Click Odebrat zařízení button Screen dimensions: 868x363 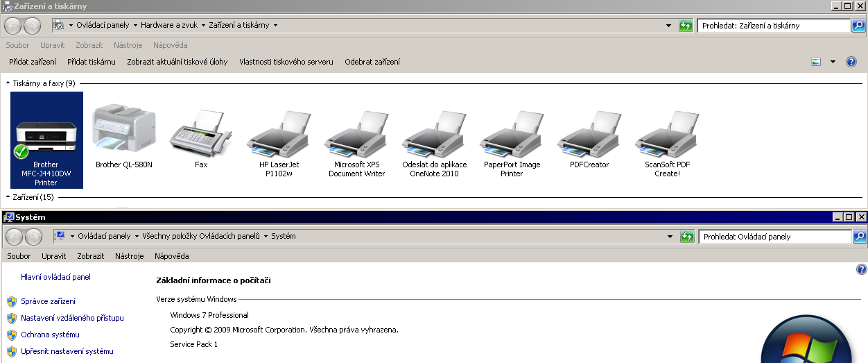(x=372, y=62)
